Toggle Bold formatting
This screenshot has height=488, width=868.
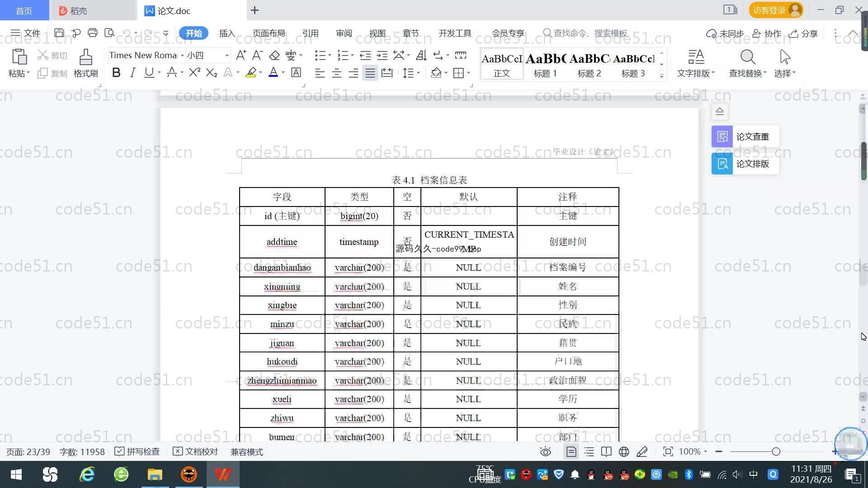[116, 72]
